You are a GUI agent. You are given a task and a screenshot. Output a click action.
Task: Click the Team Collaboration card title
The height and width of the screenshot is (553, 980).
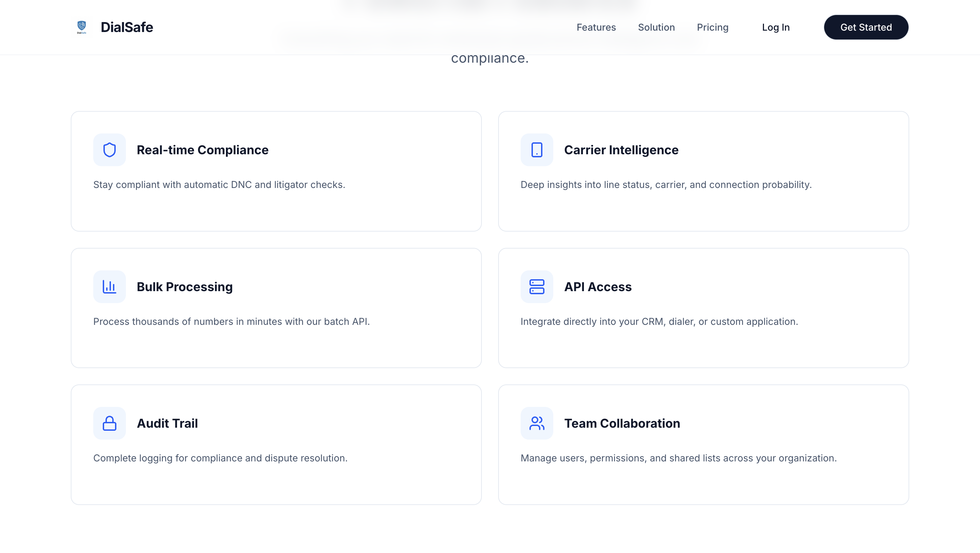622,423
